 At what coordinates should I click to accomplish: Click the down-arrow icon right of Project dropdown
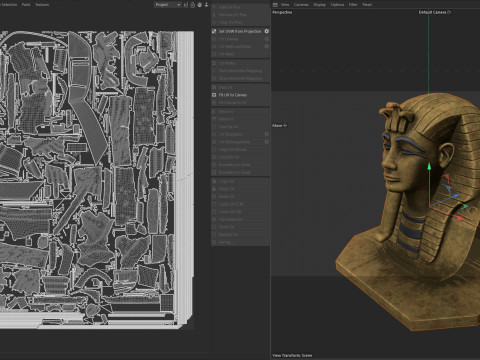point(206,5)
